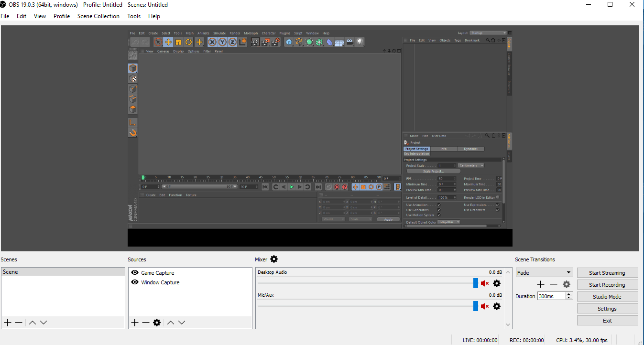Open the Help menu in OBS
The width and height of the screenshot is (644, 345).
pos(154,16)
